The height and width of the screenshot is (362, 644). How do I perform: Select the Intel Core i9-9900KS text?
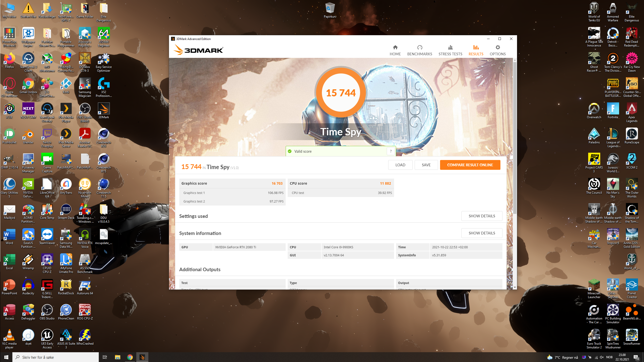(338, 247)
